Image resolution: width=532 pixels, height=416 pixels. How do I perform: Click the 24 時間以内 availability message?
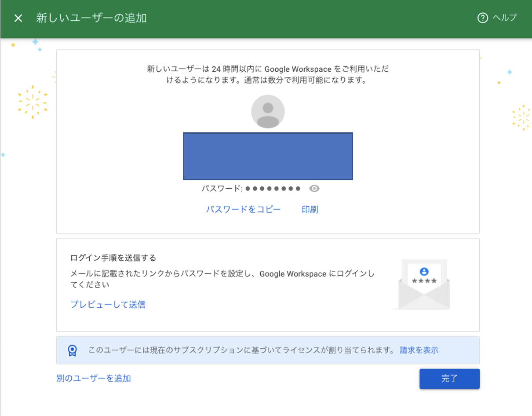268,75
